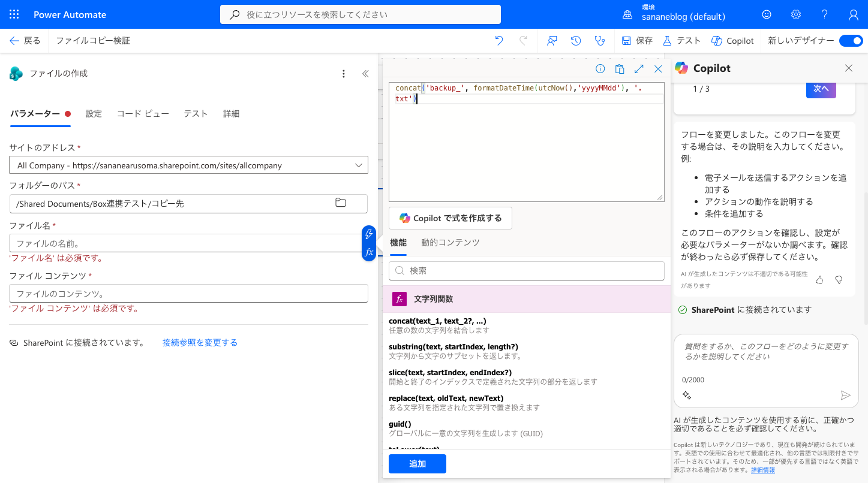Click the Copilot sparkle prompt icon

point(687,396)
